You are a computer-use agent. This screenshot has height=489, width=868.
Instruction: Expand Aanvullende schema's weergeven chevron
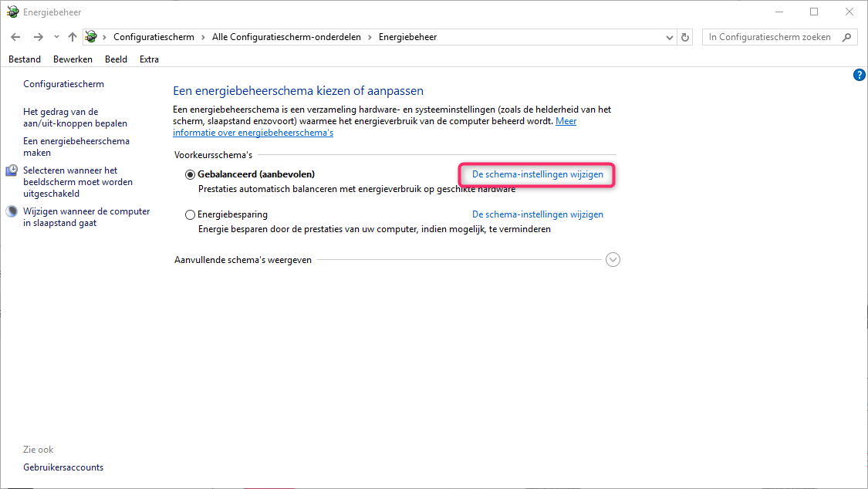click(613, 259)
